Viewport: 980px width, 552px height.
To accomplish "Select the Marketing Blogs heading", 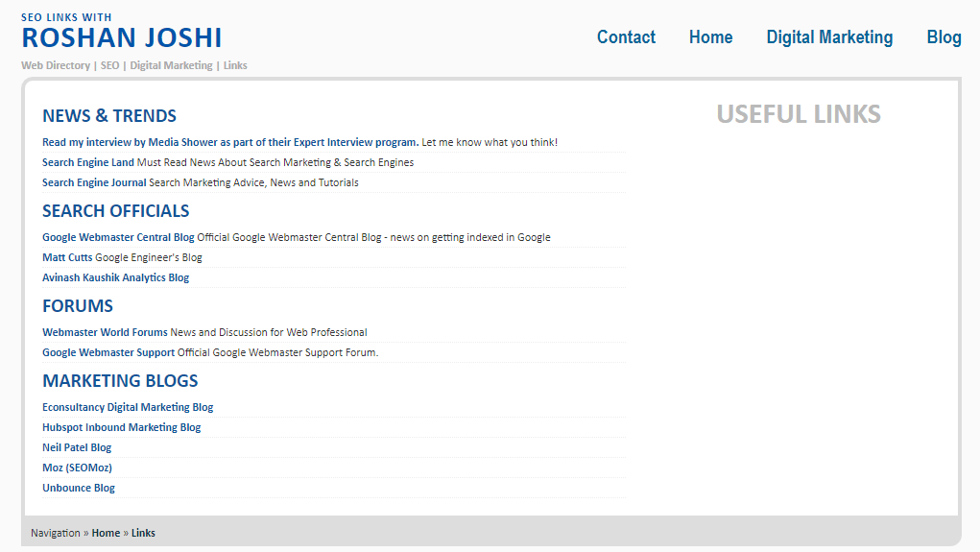I will pyautogui.click(x=120, y=381).
